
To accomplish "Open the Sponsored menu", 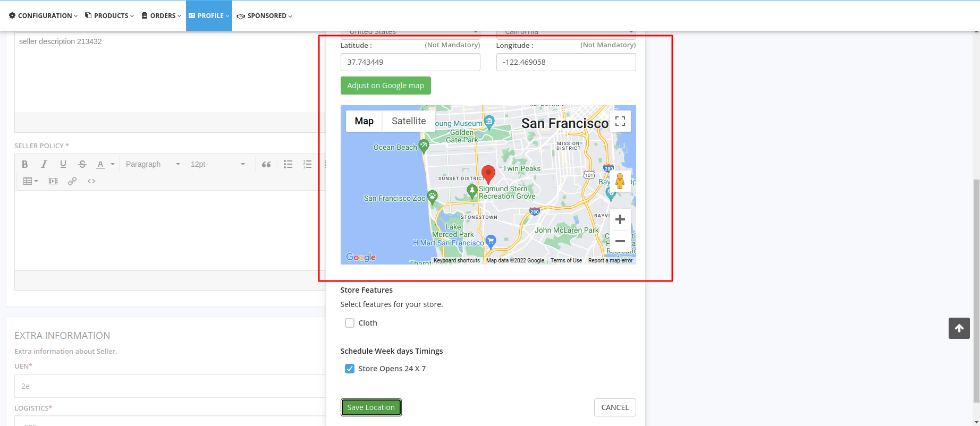I will [264, 15].
